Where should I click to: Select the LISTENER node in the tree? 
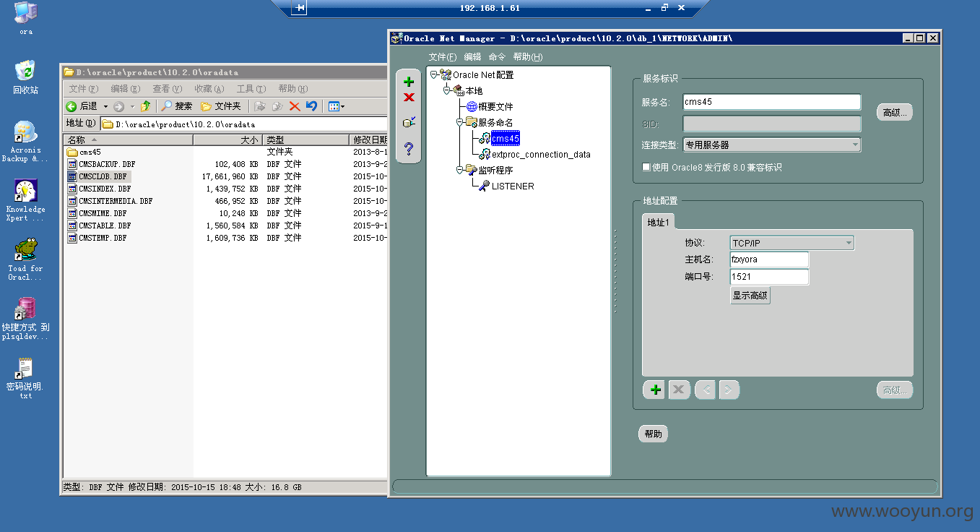(x=513, y=186)
